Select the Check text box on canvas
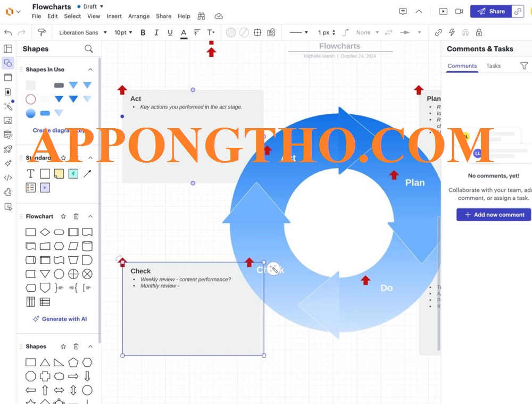 [x=193, y=309]
